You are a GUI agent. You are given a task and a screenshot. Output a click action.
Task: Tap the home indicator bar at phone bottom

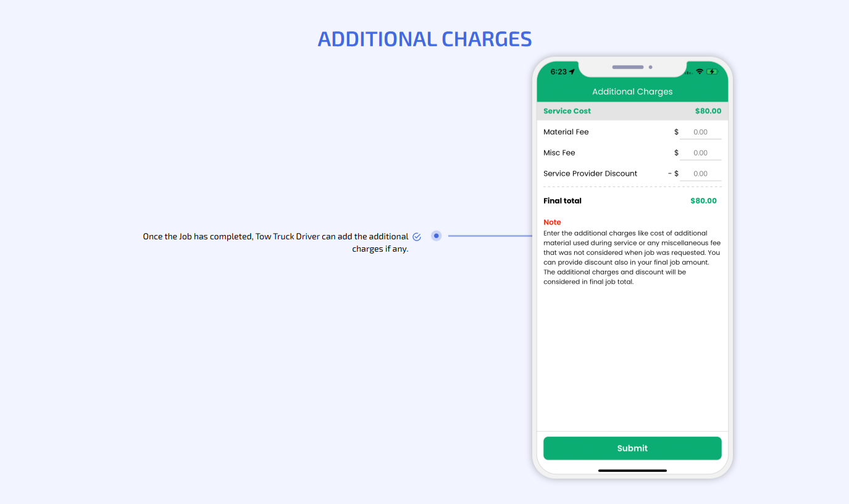coord(632,471)
